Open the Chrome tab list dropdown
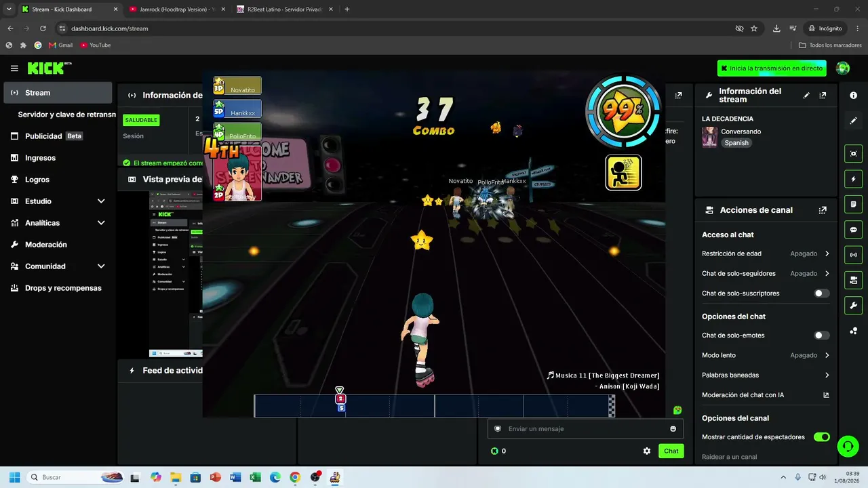 (9, 9)
